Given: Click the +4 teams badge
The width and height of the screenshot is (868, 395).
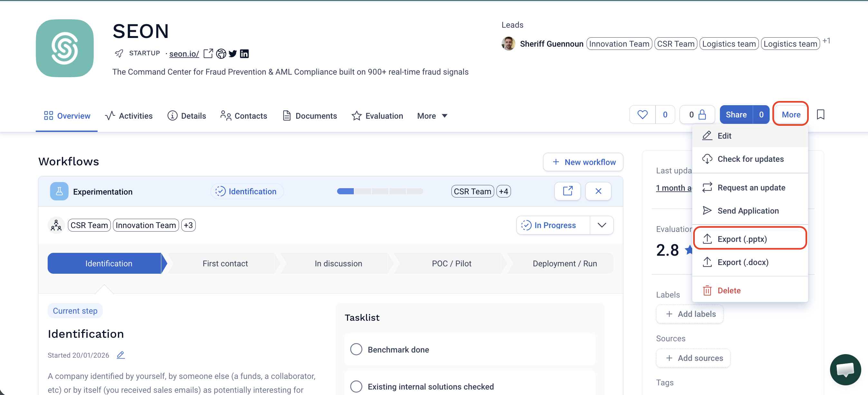Looking at the screenshot, I should [x=504, y=192].
